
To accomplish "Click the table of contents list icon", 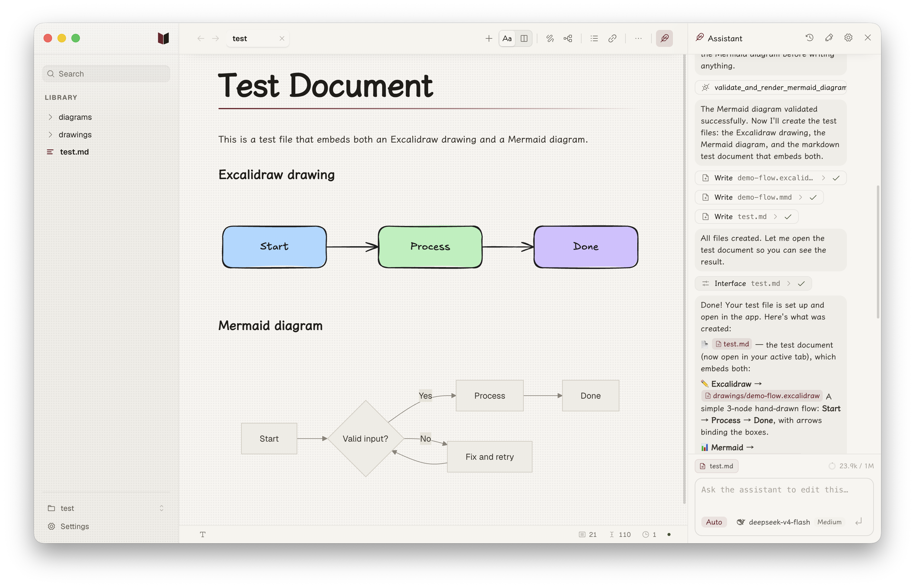I will pos(594,38).
